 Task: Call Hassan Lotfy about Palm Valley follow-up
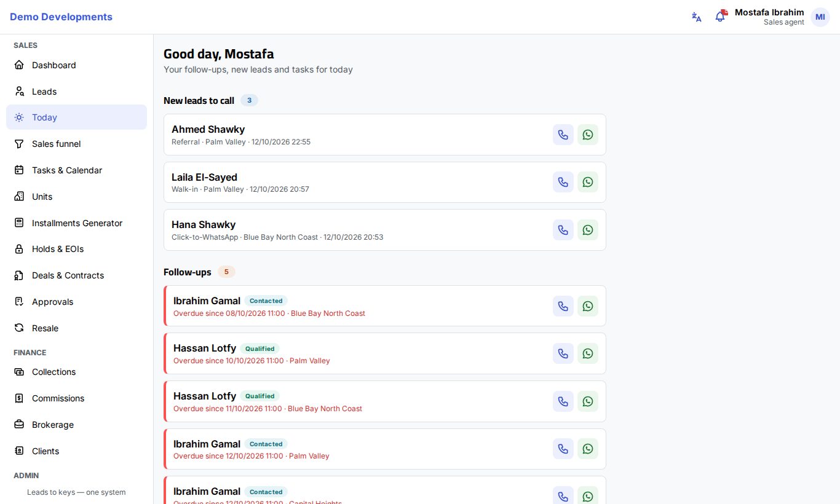pos(563,353)
